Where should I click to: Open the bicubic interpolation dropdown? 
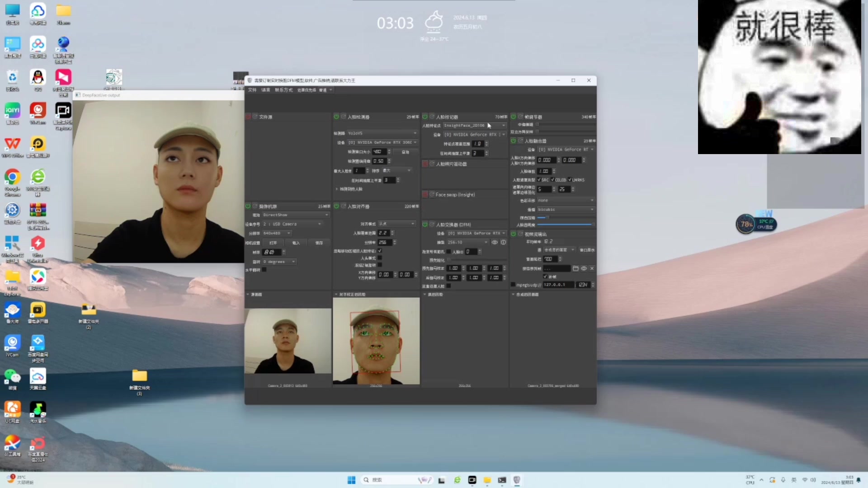(566, 210)
